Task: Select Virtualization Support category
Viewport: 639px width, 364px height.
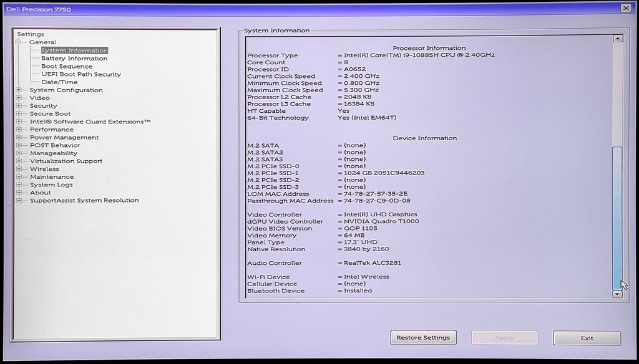Action: coord(66,161)
